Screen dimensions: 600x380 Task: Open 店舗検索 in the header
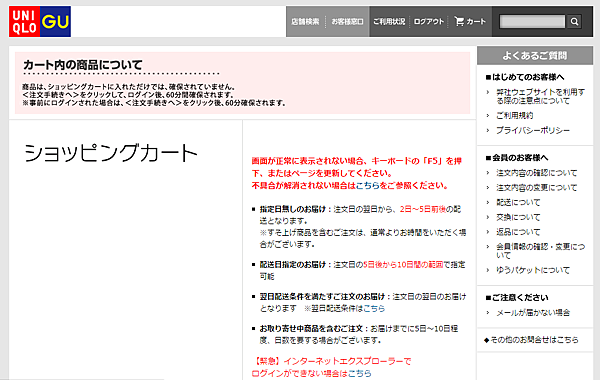click(305, 21)
